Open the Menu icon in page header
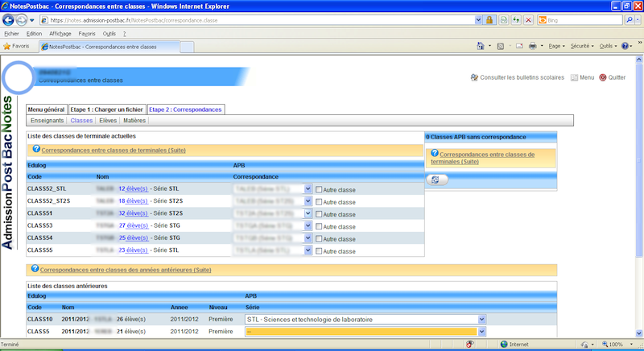Image resolution: width=644 pixels, height=351 pixels. (x=574, y=77)
